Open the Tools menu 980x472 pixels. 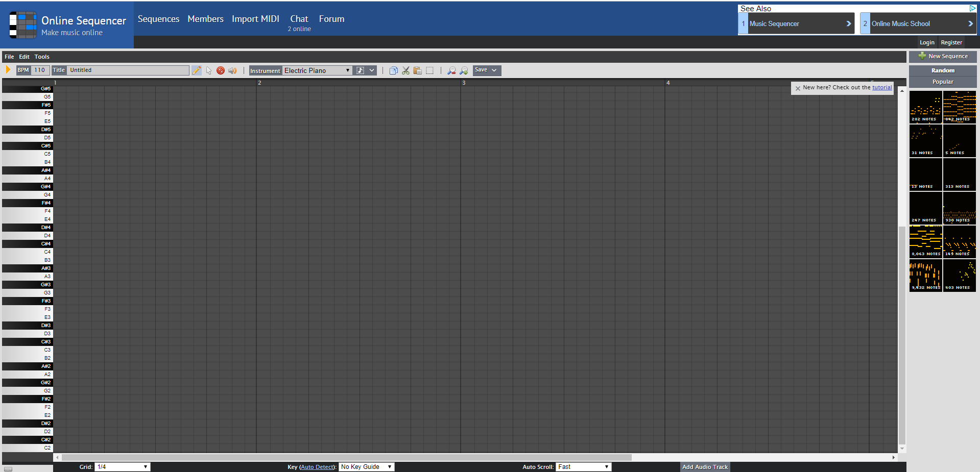pos(42,57)
